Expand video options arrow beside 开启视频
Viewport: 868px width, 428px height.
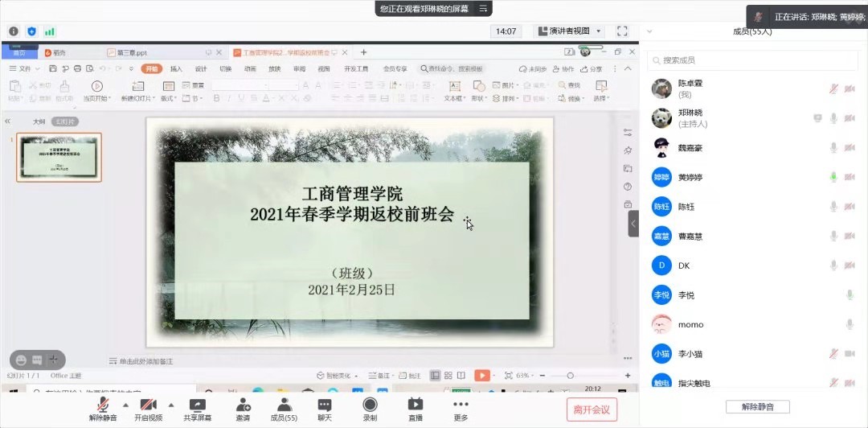point(170,405)
